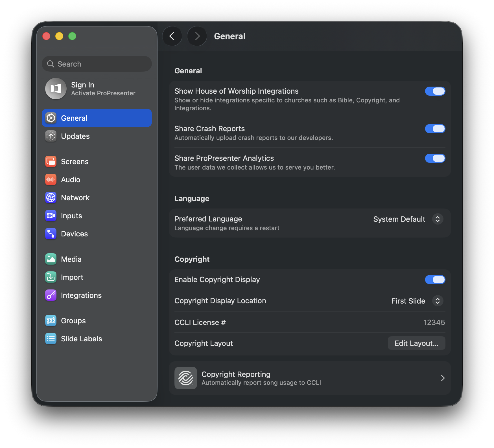
Task: Expand Copyright Reporting via right chevron
Action: 443,378
